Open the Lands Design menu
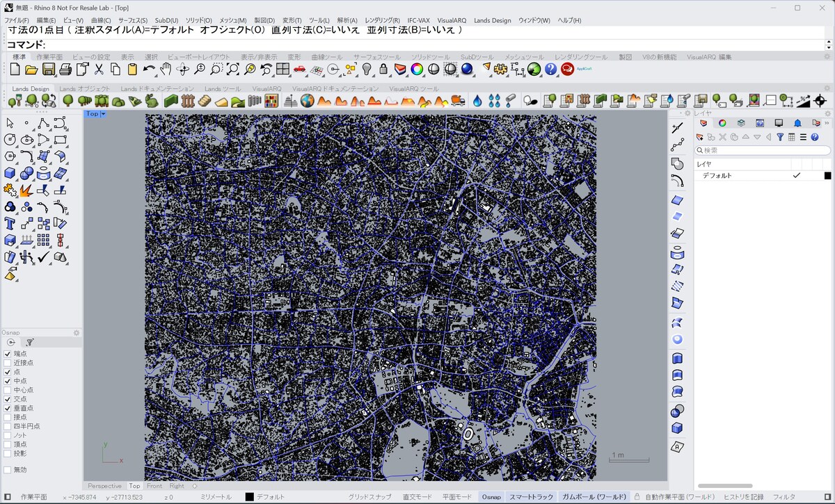 492,21
